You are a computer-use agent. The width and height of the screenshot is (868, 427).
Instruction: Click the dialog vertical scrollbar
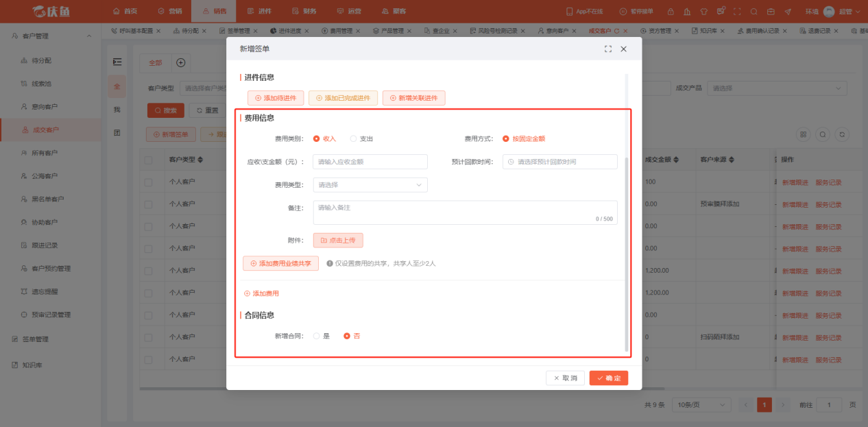pos(626,254)
